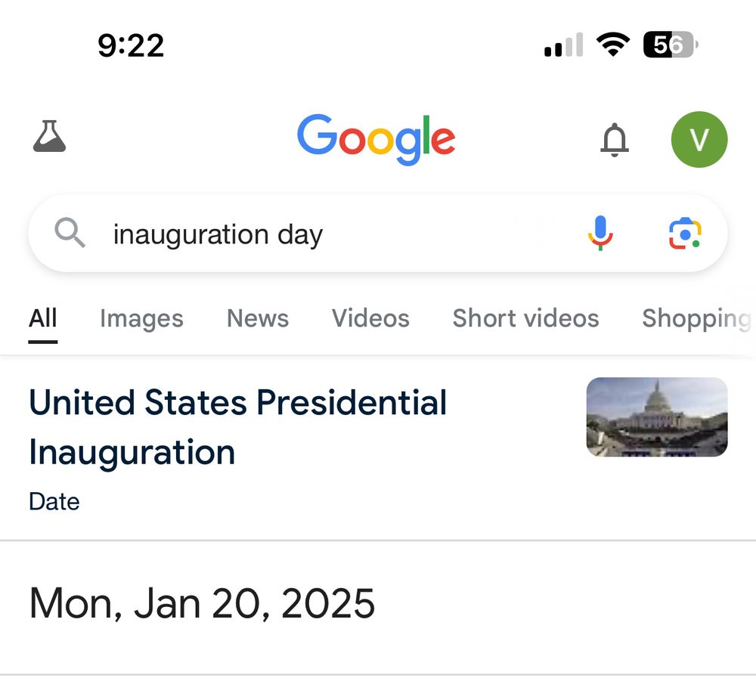Screen dimensions: 756x700
Task: Open the Videos results tab
Action: click(x=370, y=318)
